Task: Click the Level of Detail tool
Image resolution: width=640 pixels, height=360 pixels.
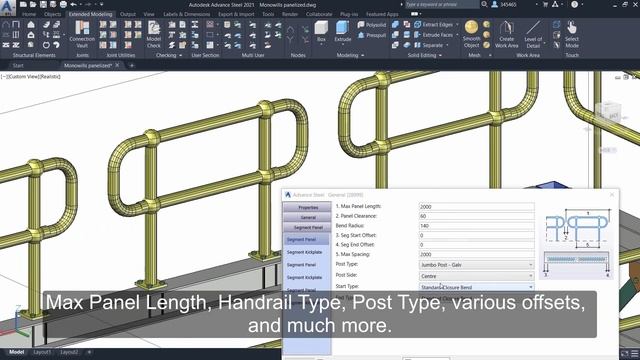Action: [x=533, y=34]
